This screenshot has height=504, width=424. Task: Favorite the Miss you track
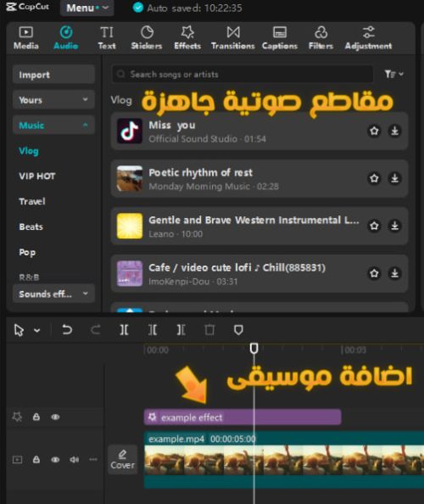click(x=374, y=131)
